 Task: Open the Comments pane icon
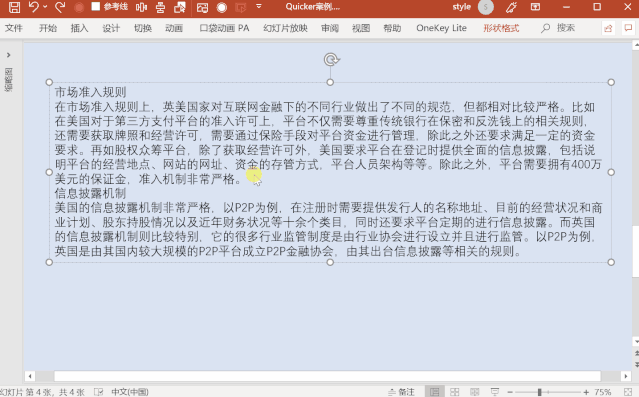[628, 28]
